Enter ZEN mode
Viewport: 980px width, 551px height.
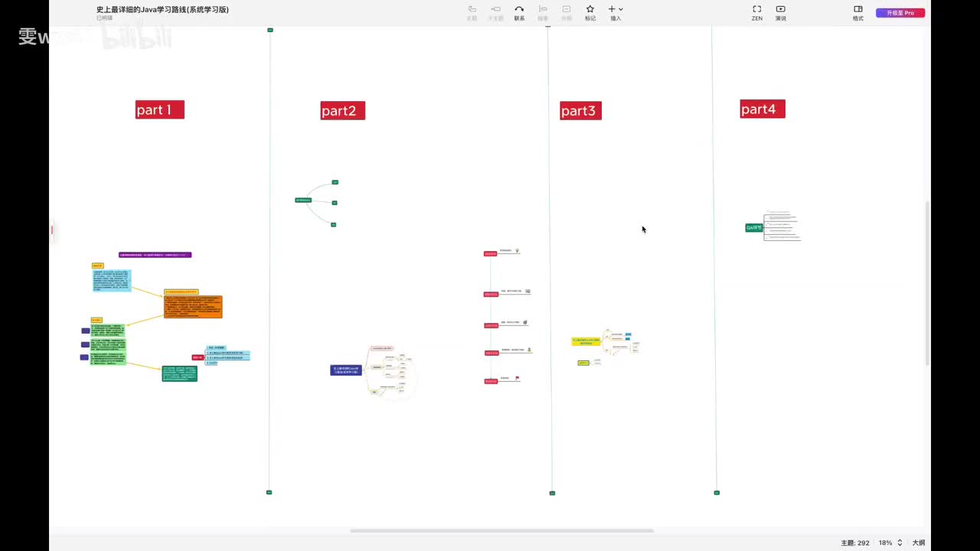[756, 9]
